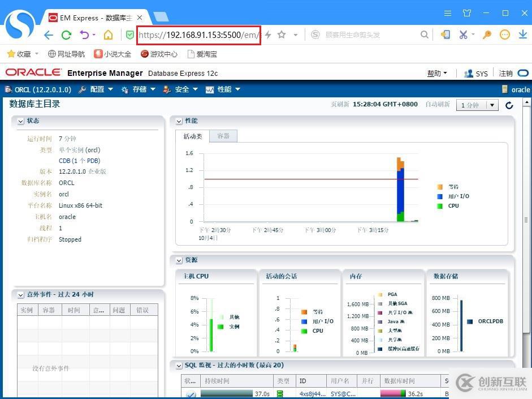
Task: Expand the 性能 menu in the navigation bar
Action: click(223, 89)
